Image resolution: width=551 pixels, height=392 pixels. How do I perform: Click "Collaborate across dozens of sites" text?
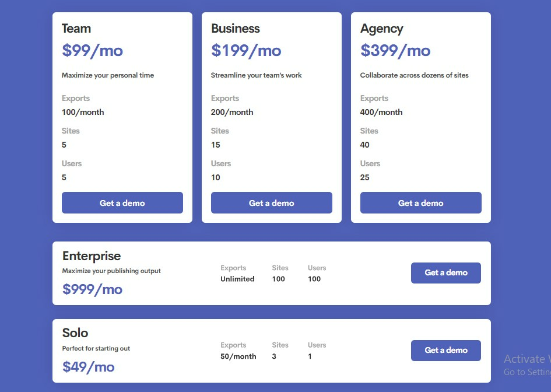(x=415, y=75)
